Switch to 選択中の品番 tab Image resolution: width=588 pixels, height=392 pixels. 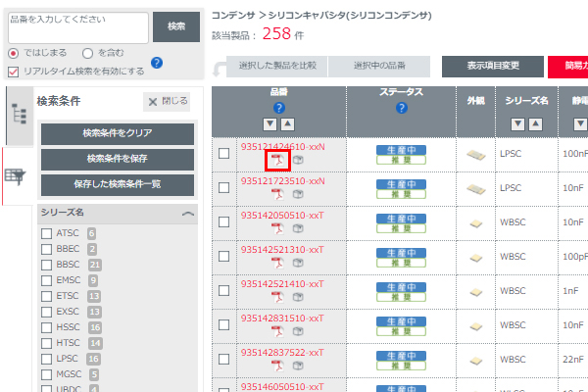tap(377, 66)
